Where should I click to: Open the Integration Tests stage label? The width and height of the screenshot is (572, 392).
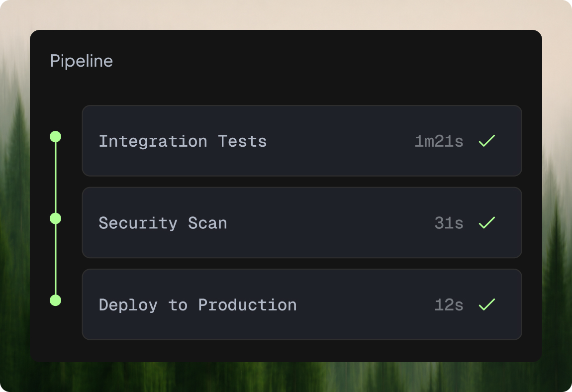pos(183,141)
